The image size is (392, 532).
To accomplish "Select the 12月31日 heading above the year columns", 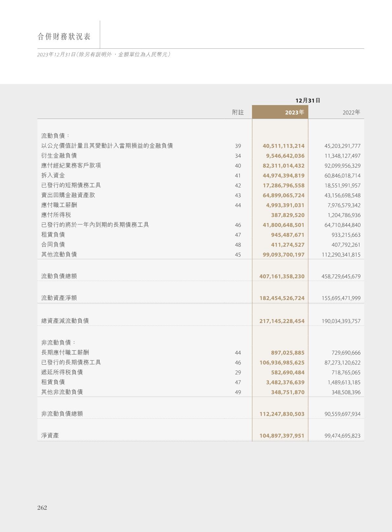I will tap(308, 100).
